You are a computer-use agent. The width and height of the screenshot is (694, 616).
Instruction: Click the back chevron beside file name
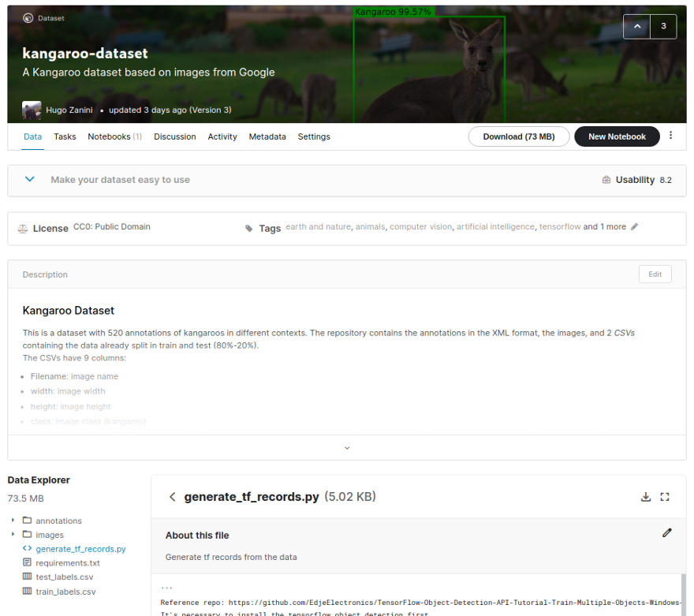[x=173, y=497]
